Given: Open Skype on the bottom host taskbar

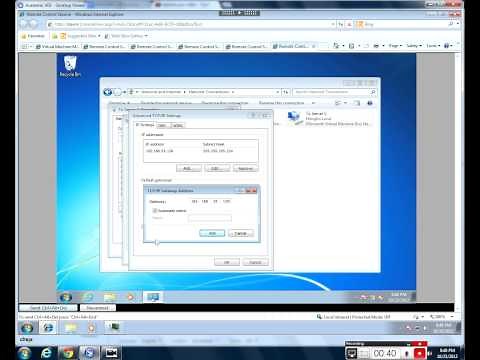Looking at the screenshot, I should 89,353.
